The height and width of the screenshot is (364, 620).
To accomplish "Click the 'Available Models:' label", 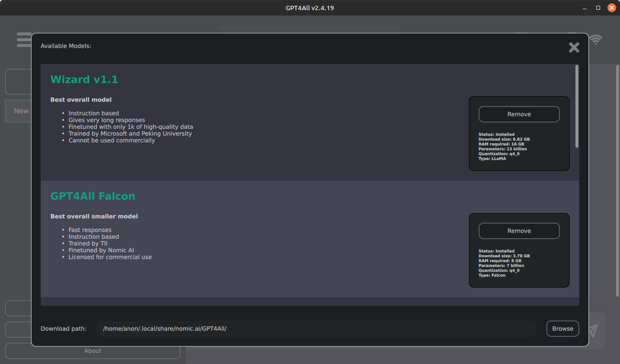I will (66, 46).
